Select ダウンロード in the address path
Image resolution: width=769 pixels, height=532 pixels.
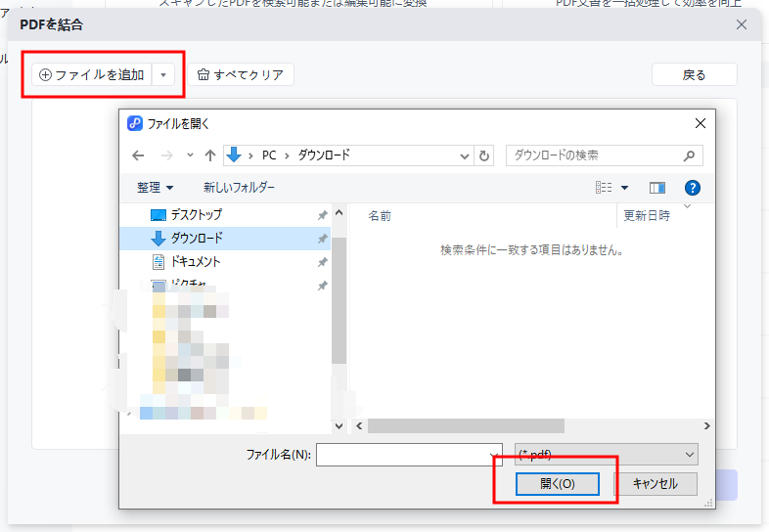tap(324, 155)
